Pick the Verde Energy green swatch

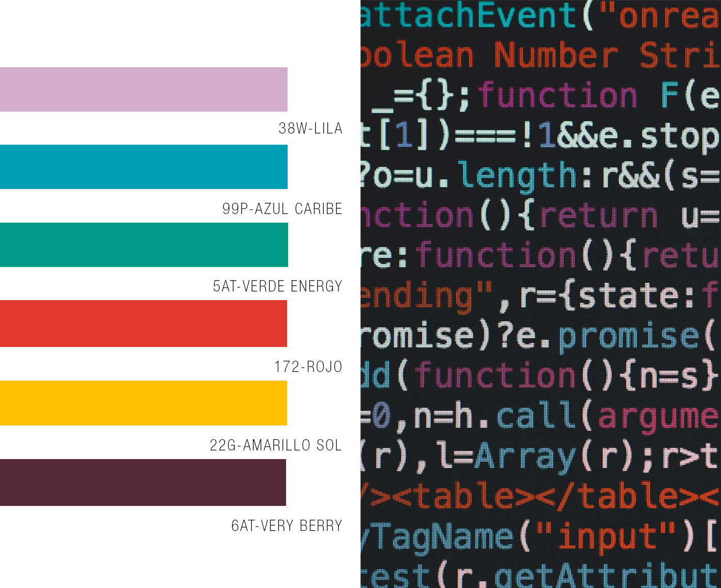[143, 245]
